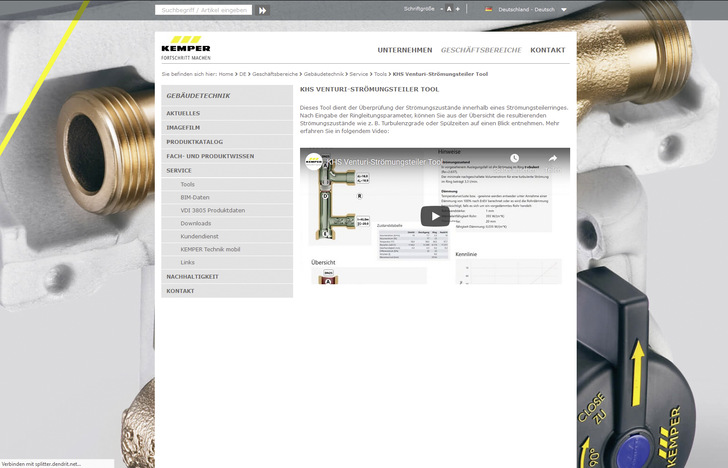Click the Kemper channel avatar in video
This screenshot has height=468, width=728.
tap(314, 160)
